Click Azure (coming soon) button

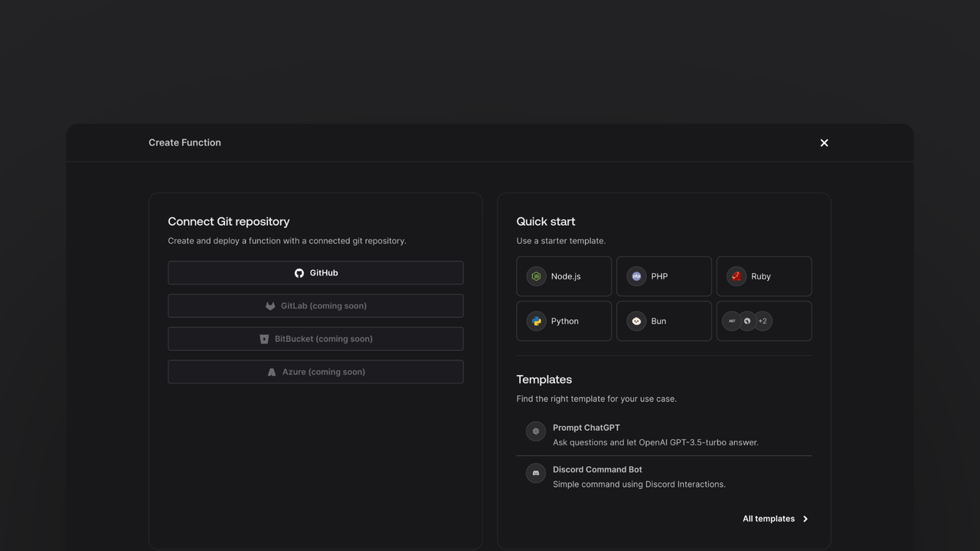click(315, 372)
